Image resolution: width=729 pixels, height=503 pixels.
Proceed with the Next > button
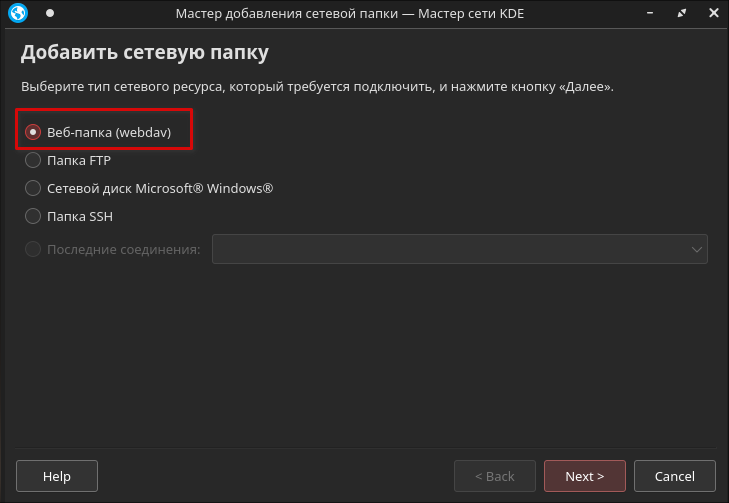[x=585, y=476]
